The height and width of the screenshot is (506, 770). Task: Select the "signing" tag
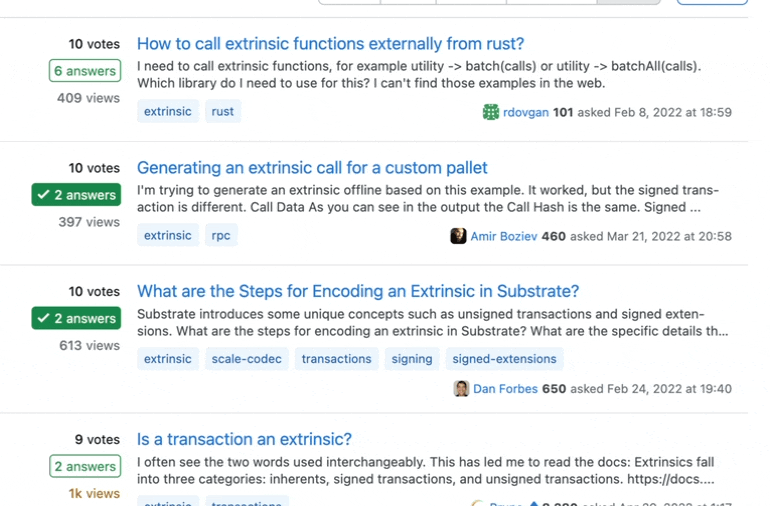[x=412, y=359]
